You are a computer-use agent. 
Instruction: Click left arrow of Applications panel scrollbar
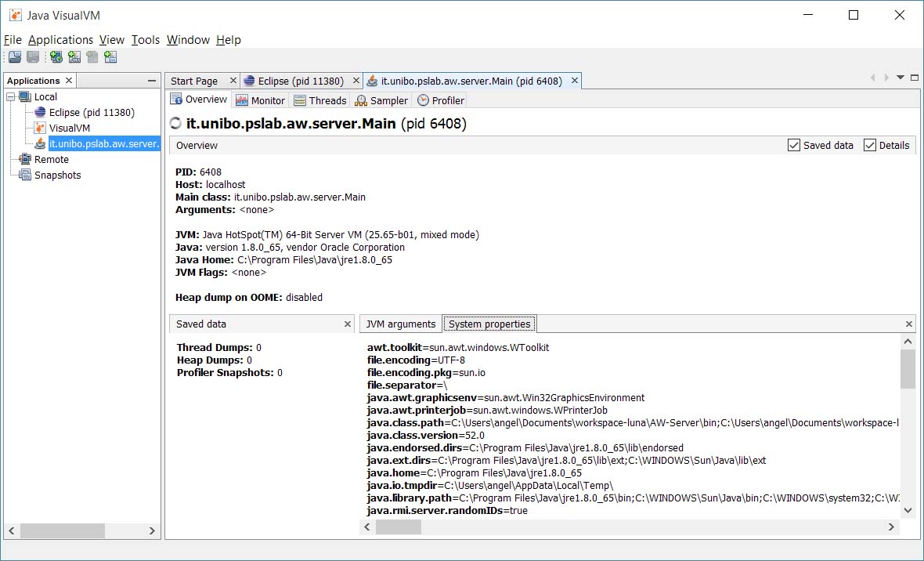(11, 531)
